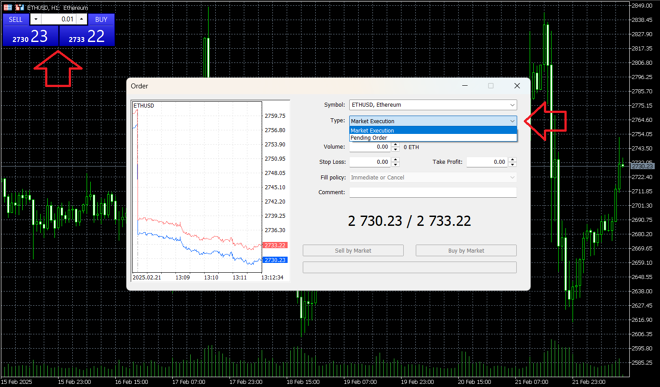
Task: Click the buy price 2733 22 tile
Action: point(87,36)
